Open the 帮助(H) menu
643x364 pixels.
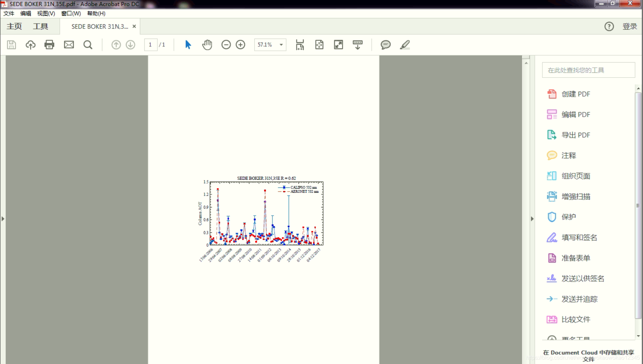(x=96, y=13)
